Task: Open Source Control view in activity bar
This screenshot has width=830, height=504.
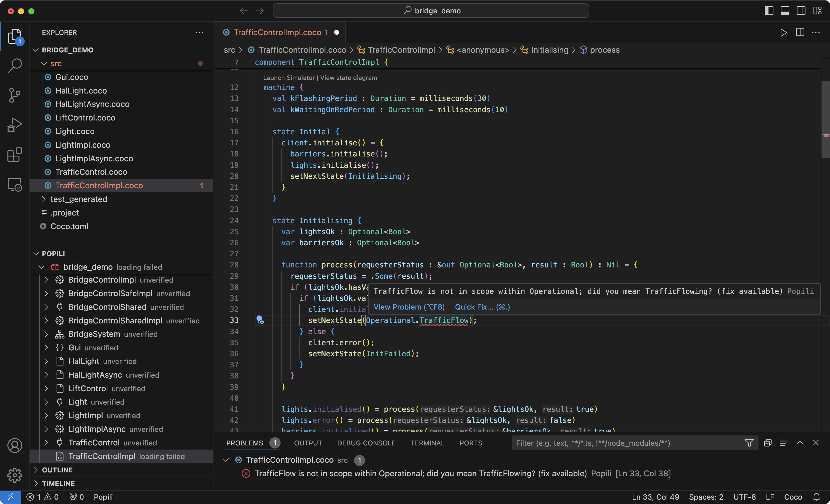Action: coord(14,96)
